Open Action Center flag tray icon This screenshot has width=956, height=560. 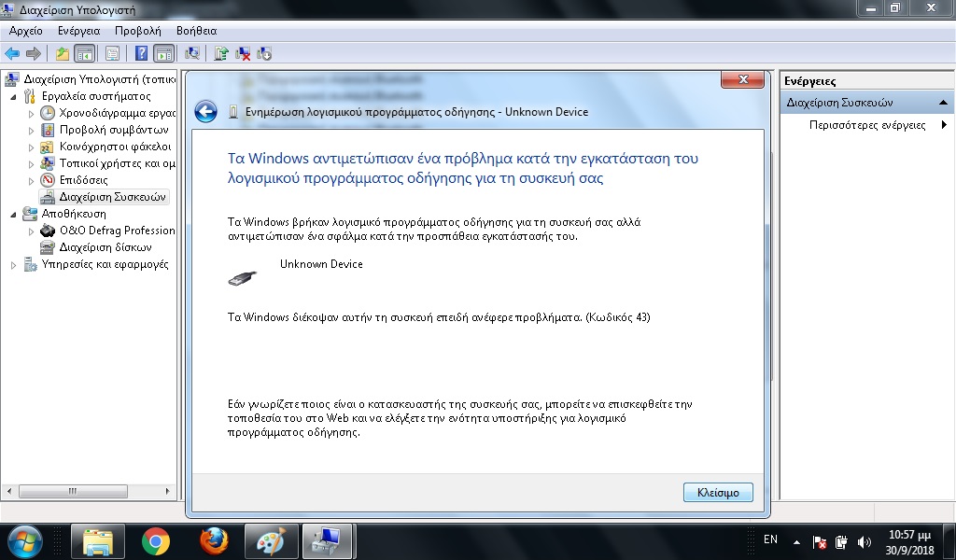820,541
